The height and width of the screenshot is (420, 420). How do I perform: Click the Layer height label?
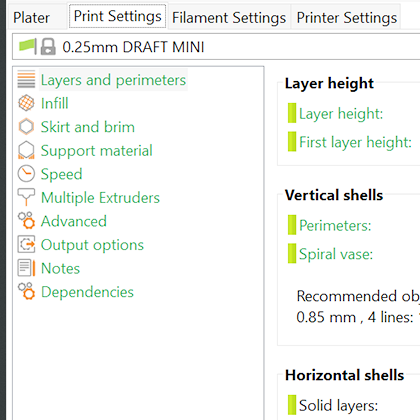(341, 114)
